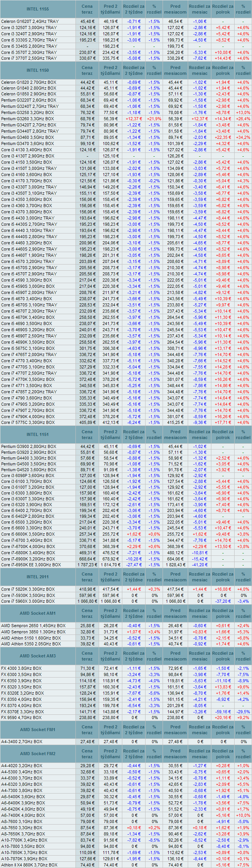The height and width of the screenshot is (868, 252).
Task: Select Core i7-6950K EE 3,00GHz BOX row name
Action: tap(31, 565)
